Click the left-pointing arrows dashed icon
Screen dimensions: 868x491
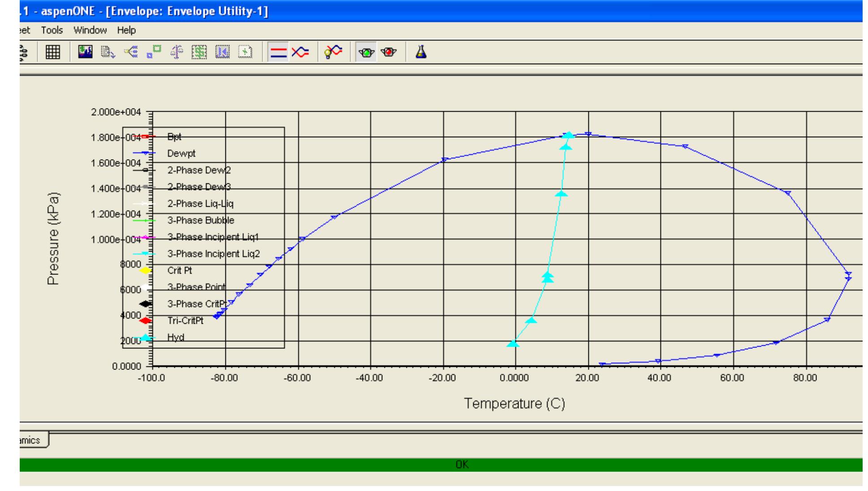pyautogui.click(x=221, y=52)
